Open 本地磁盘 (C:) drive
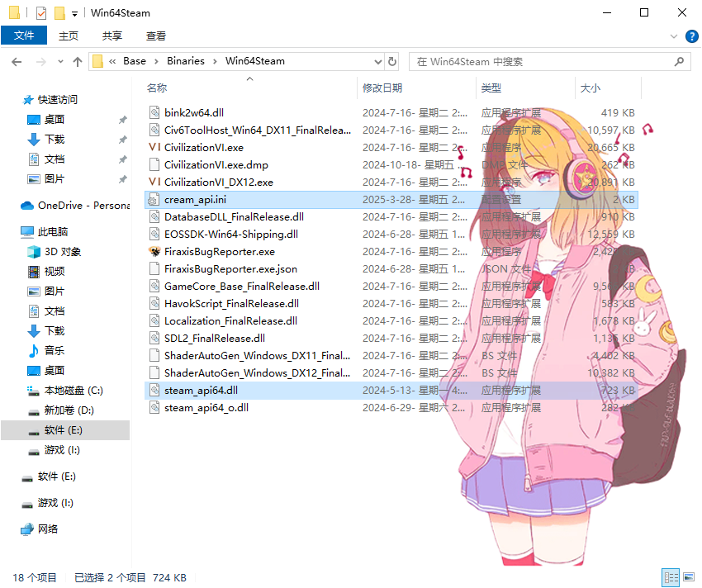Image resolution: width=702 pixels, height=588 pixels. tap(74, 391)
